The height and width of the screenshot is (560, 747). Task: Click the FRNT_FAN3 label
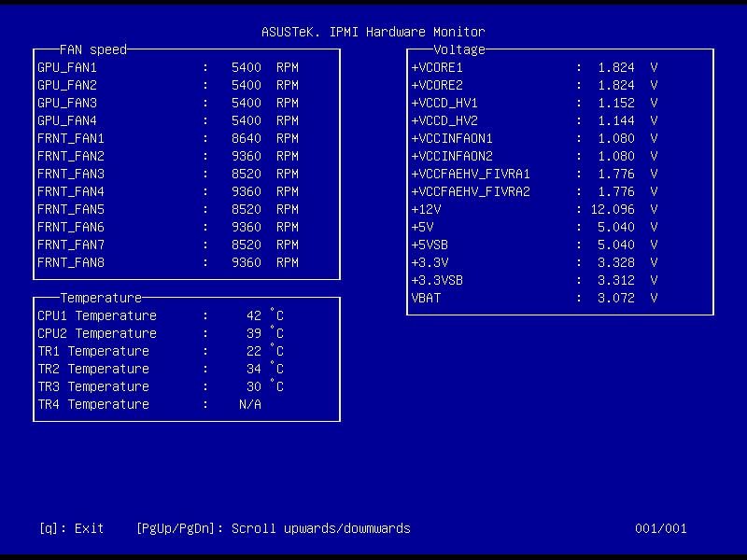click(71, 174)
